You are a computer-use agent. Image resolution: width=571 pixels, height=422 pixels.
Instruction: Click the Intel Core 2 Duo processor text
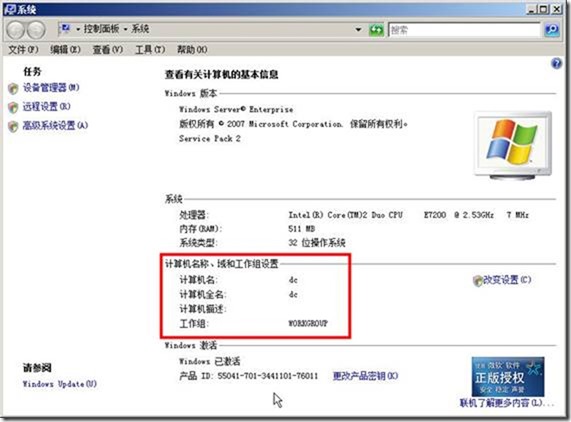coord(409,215)
